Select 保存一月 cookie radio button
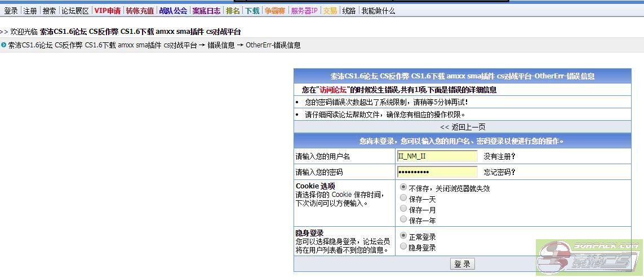This screenshot has height=277, width=644. pyautogui.click(x=403, y=209)
